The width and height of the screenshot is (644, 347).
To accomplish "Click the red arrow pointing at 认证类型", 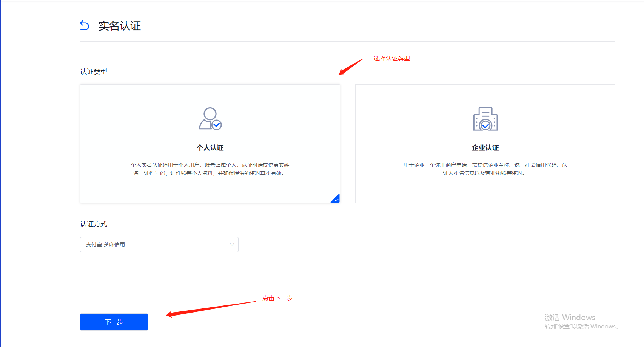I will pyautogui.click(x=350, y=67).
